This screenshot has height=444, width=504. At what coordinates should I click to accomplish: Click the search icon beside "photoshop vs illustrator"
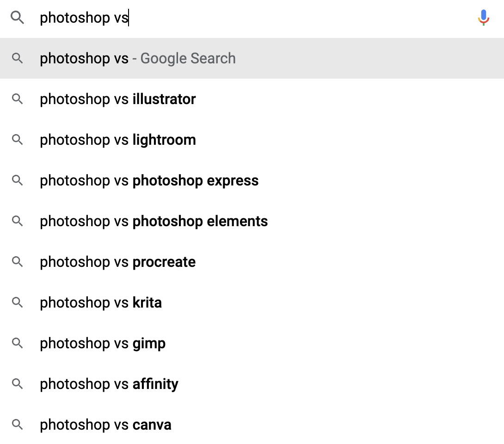tap(18, 99)
